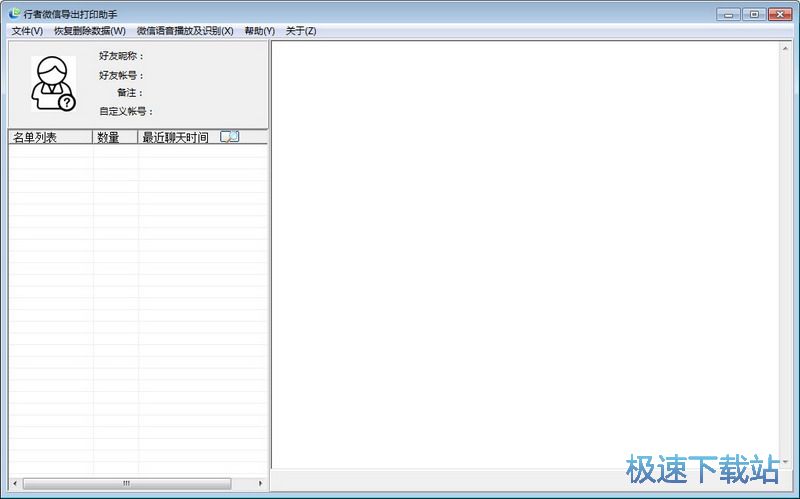
Task: Click the first empty row in contact list
Action: (137, 152)
